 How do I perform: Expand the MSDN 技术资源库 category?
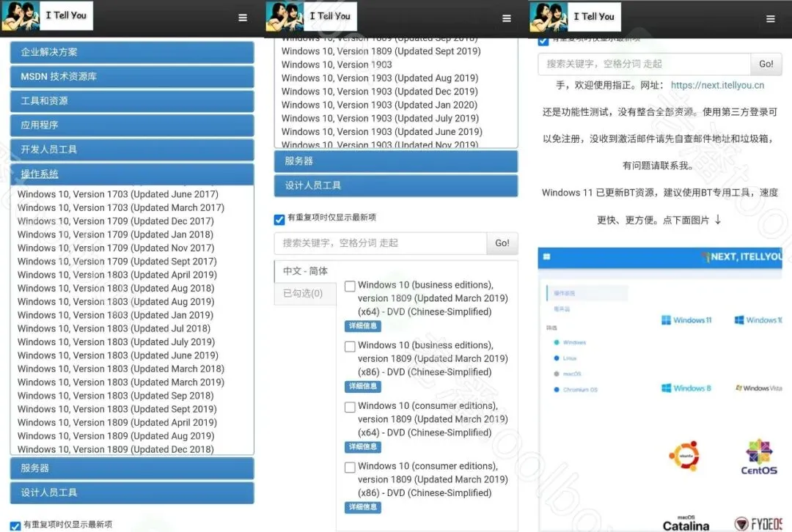tap(132, 77)
